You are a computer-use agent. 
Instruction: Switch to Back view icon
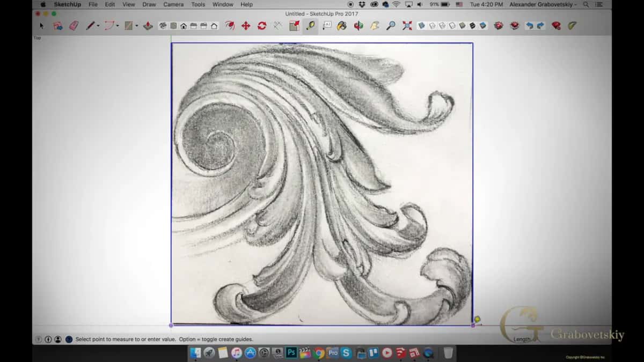[204, 26]
